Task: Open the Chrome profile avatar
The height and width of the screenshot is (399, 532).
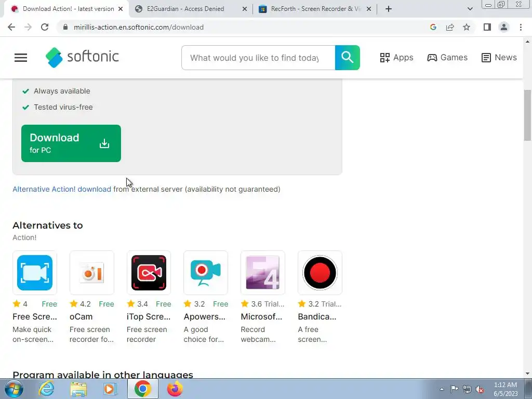Action: pos(504,27)
